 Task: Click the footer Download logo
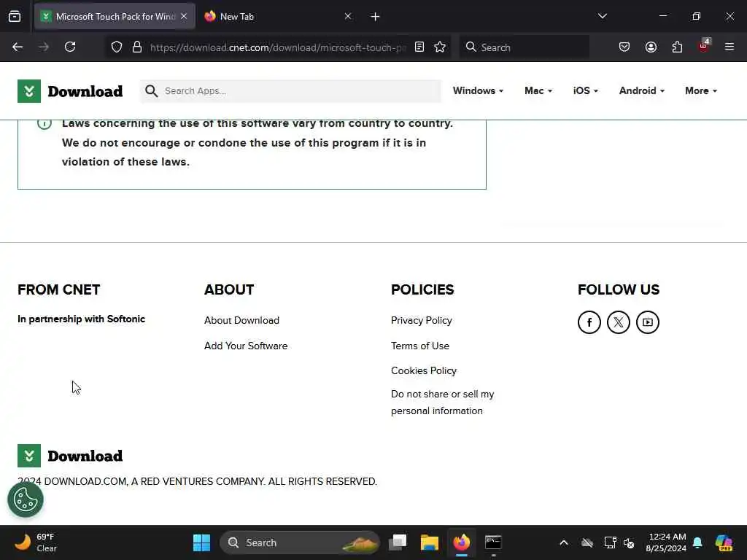click(70, 456)
